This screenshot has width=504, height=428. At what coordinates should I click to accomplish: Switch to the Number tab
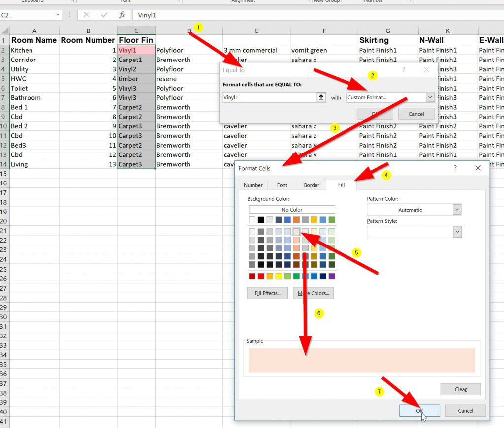tap(253, 185)
